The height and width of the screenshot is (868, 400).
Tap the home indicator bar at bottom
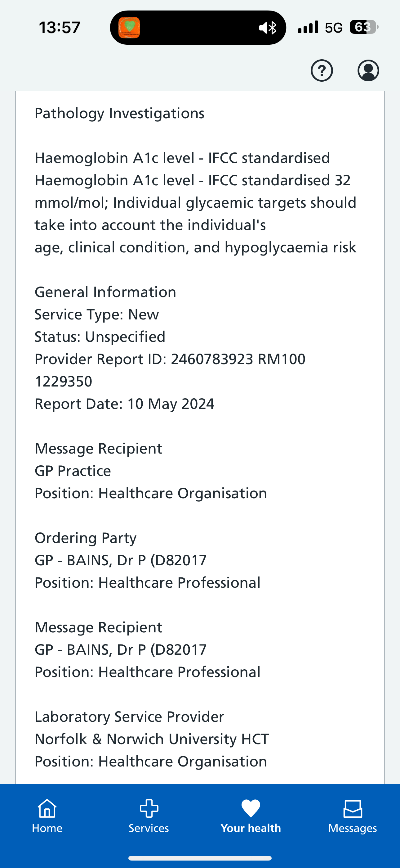[x=200, y=858]
